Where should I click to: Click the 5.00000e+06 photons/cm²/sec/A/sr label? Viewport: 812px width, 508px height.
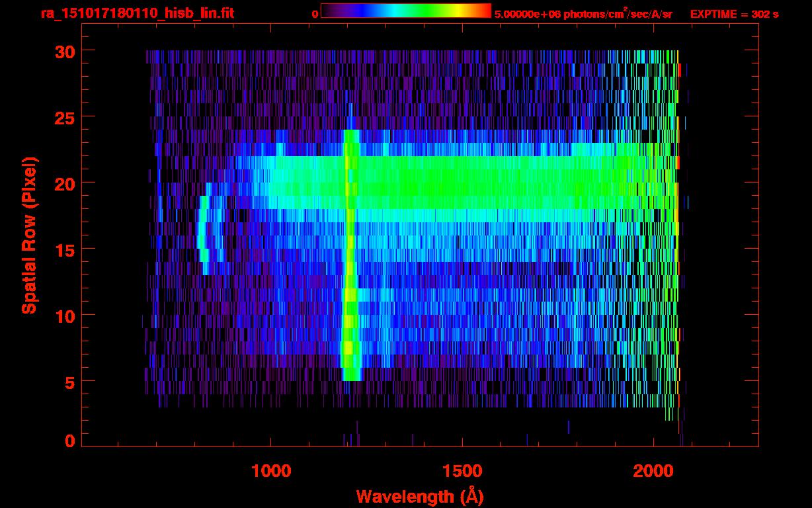(x=583, y=13)
